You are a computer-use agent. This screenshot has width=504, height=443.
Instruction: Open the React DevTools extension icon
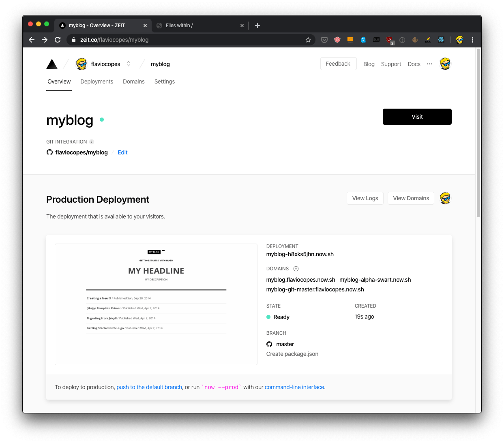pyautogui.click(x=441, y=40)
